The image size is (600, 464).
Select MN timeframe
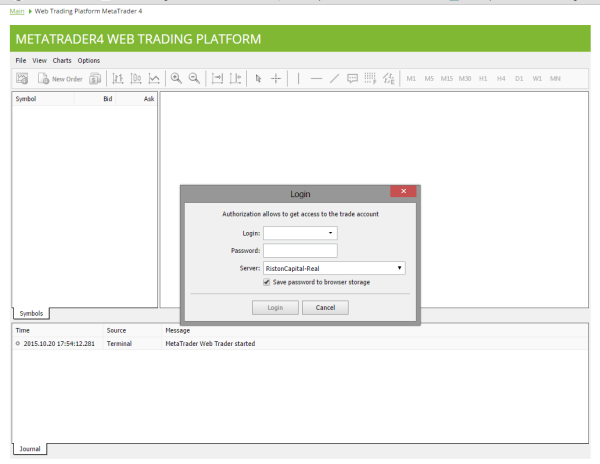click(x=555, y=78)
